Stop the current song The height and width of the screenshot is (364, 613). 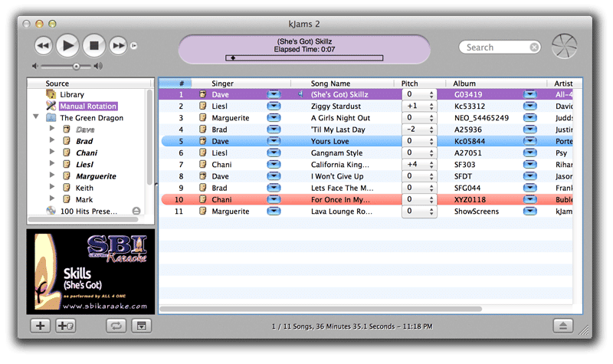point(93,46)
